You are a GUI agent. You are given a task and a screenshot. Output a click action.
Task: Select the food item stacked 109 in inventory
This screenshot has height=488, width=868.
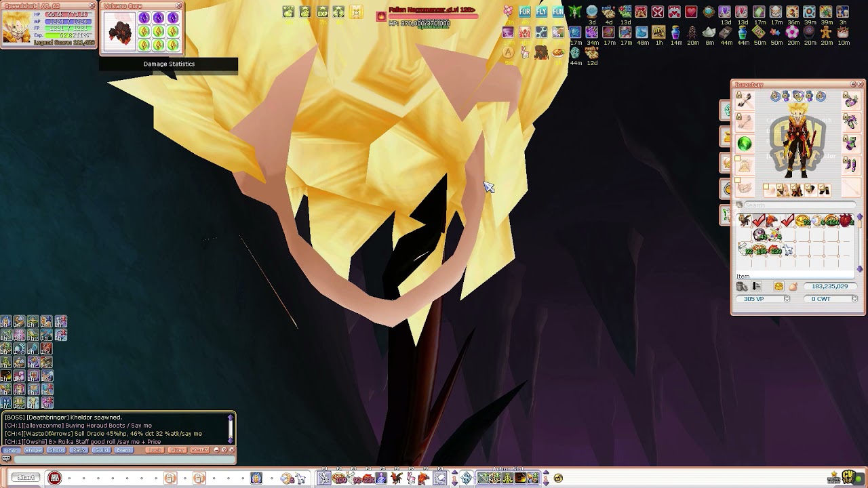tap(759, 250)
